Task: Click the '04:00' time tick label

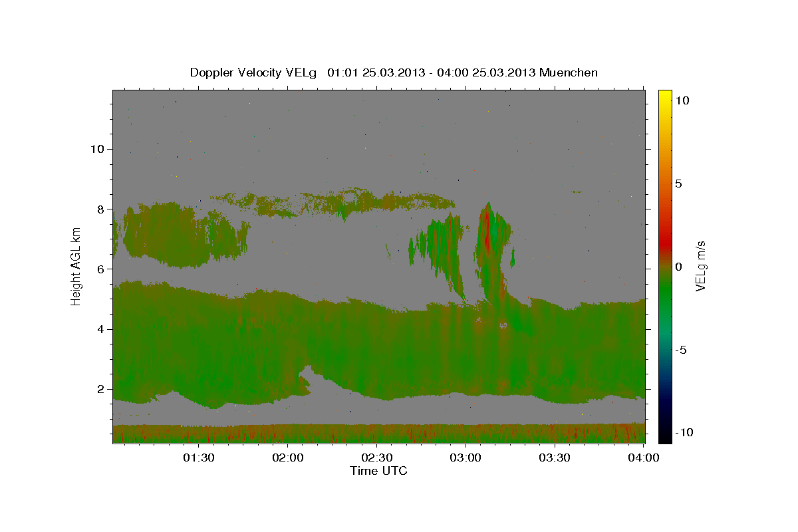Action: coord(644,458)
